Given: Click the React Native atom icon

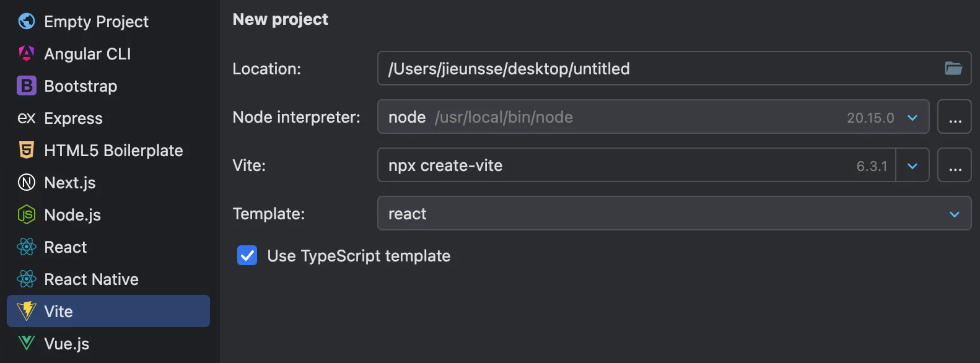Looking at the screenshot, I should (27, 279).
